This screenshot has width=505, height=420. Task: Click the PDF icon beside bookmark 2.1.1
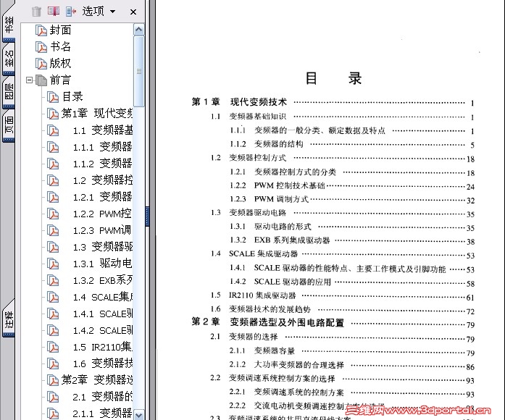coord(53,413)
